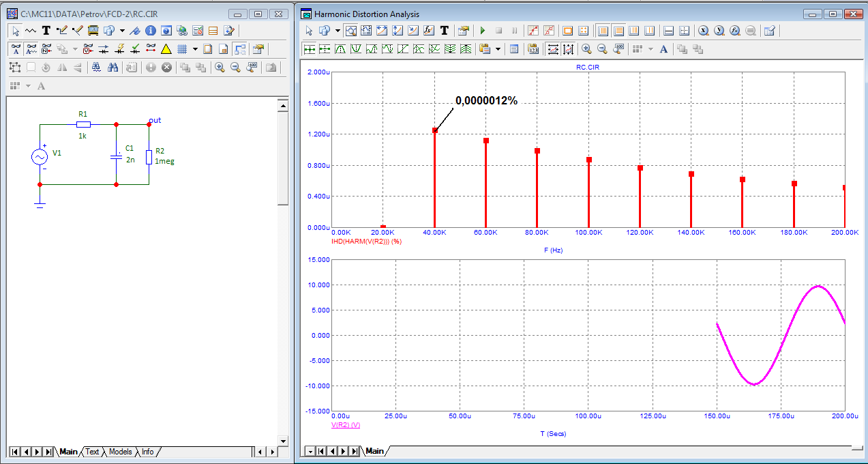Image resolution: width=868 pixels, height=464 pixels.
Task: Zoom out on analysis plot
Action: pyautogui.click(x=602, y=49)
